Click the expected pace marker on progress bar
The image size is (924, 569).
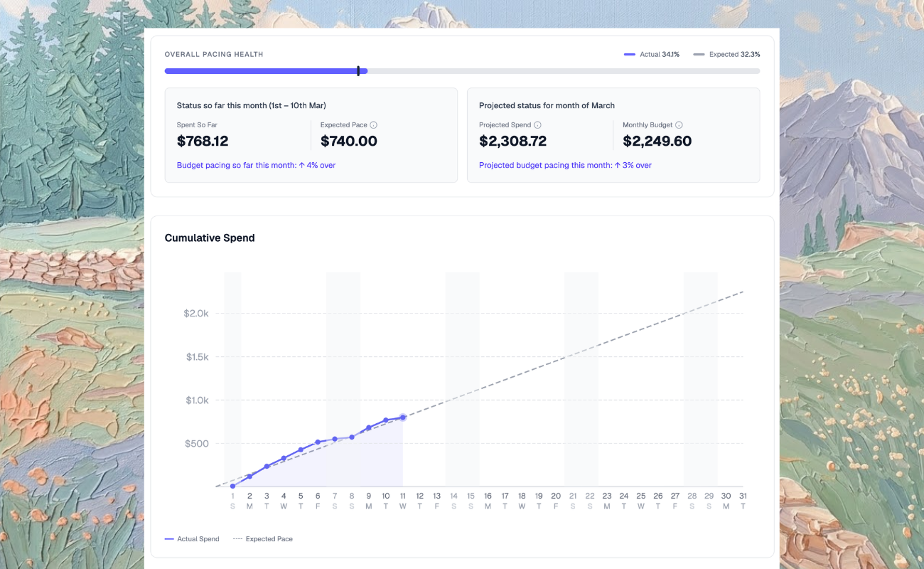[x=358, y=71]
